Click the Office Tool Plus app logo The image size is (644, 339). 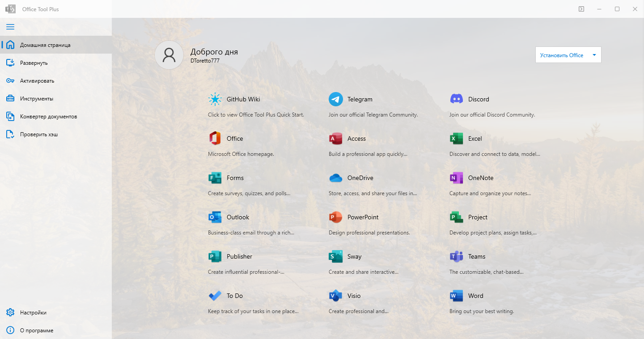pyautogui.click(x=10, y=9)
